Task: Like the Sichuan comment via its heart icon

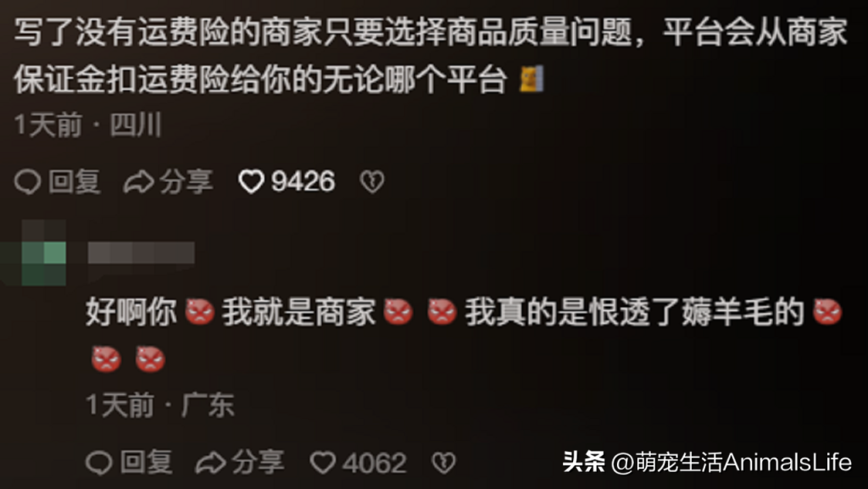Action: [251, 181]
